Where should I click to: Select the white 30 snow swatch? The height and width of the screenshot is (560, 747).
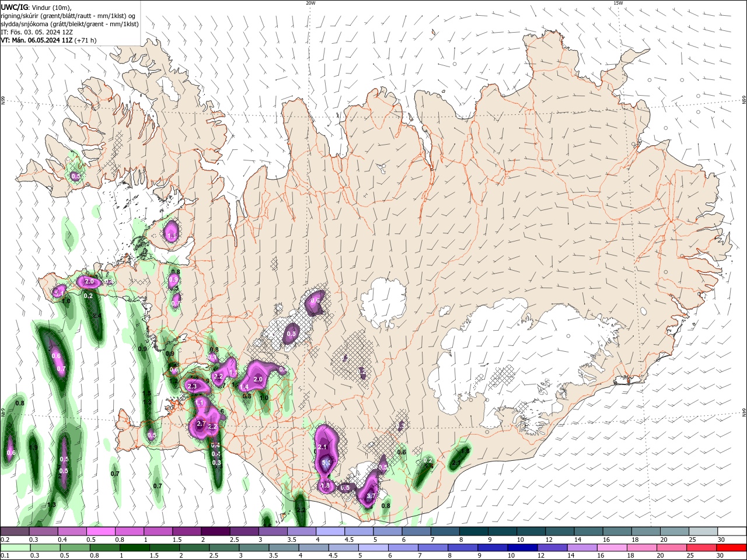tap(732, 531)
